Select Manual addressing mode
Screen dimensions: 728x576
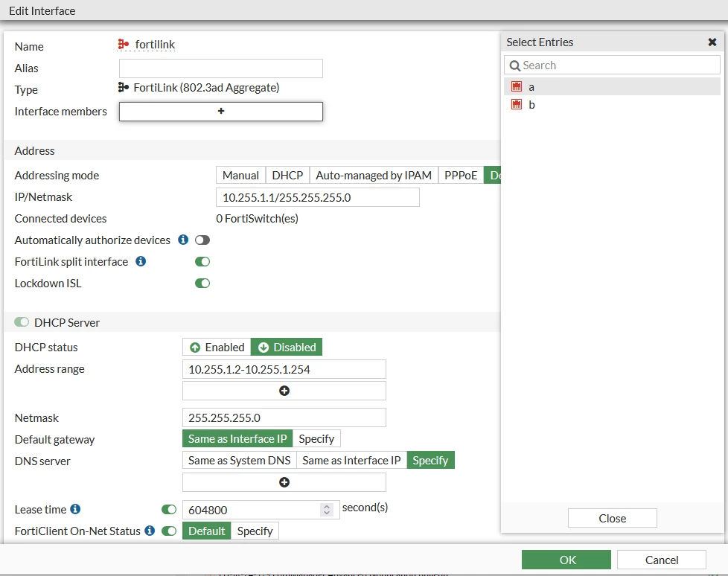coord(240,176)
